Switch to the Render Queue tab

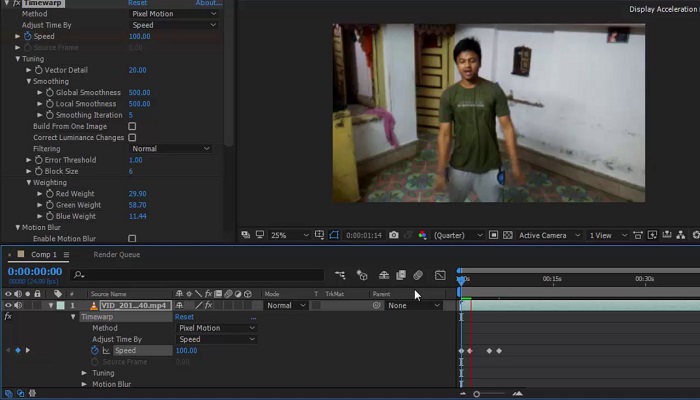coord(117,255)
